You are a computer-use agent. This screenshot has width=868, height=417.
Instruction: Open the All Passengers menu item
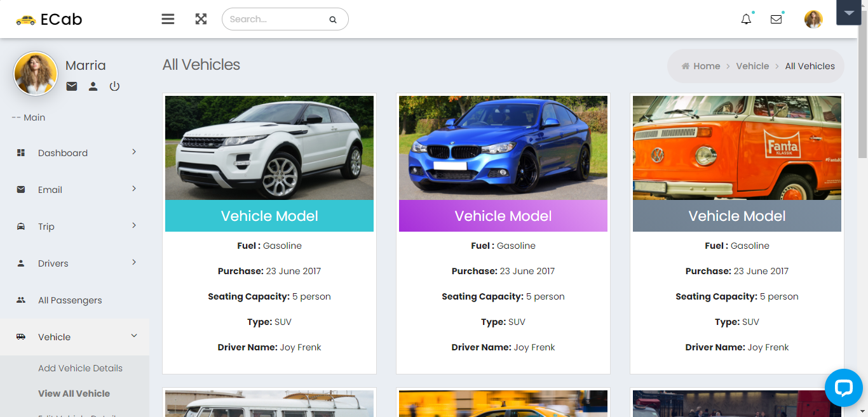70,300
